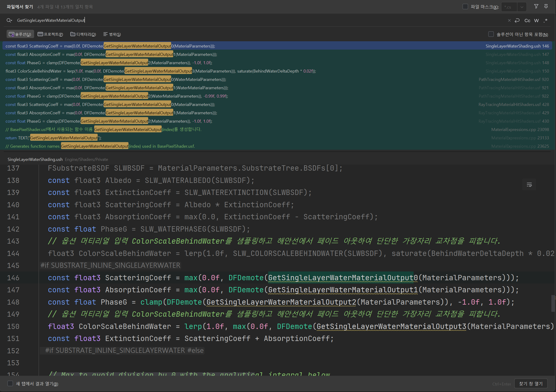Pin the Find in Files window
This screenshot has width=556, height=392.
546,6
